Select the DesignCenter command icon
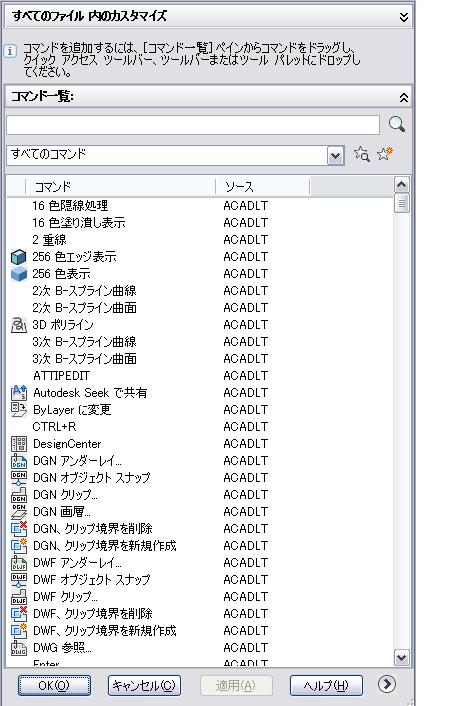Screen dimensions: 461x706 [18, 444]
